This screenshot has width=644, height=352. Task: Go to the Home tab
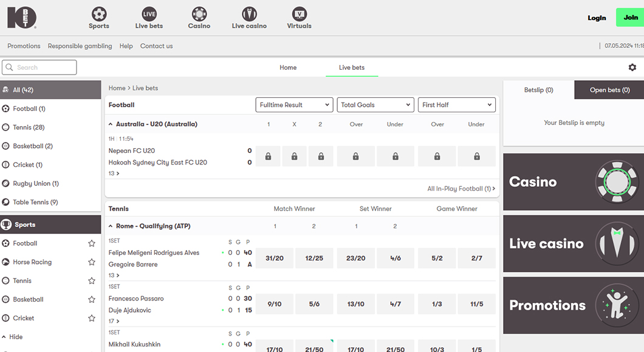click(x=288, y=67)
